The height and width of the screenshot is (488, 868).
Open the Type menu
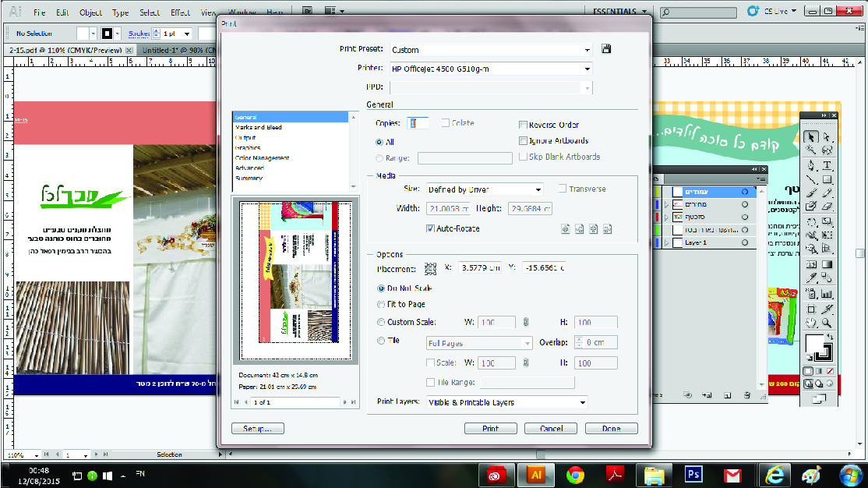coord(120,12)
